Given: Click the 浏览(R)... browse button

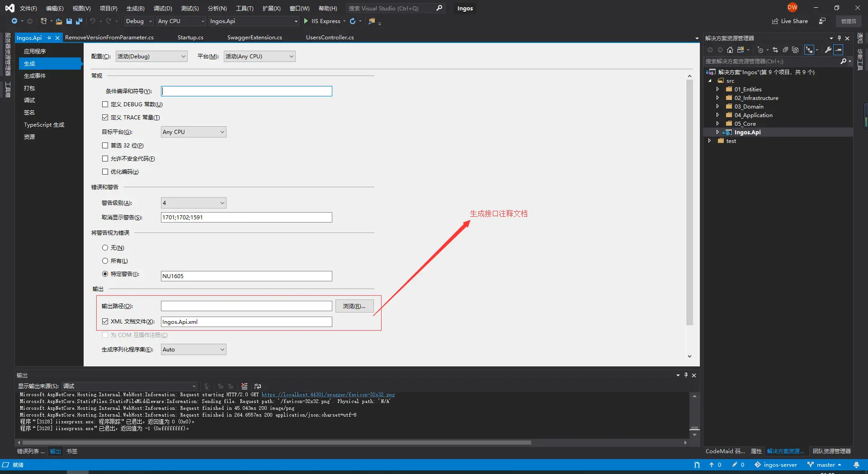Looking at the screenshot, I should pos(354,306).
